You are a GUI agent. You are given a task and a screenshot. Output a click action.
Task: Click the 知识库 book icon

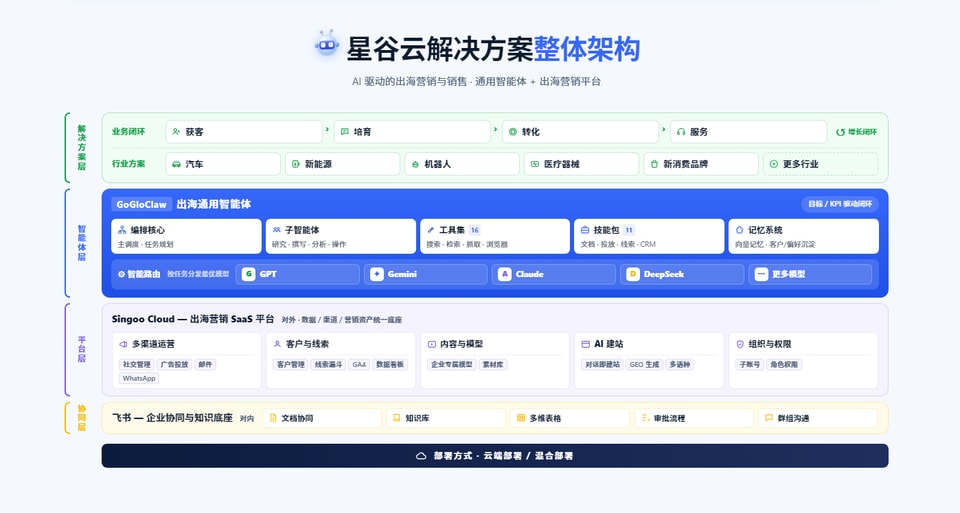coord(397,418)
